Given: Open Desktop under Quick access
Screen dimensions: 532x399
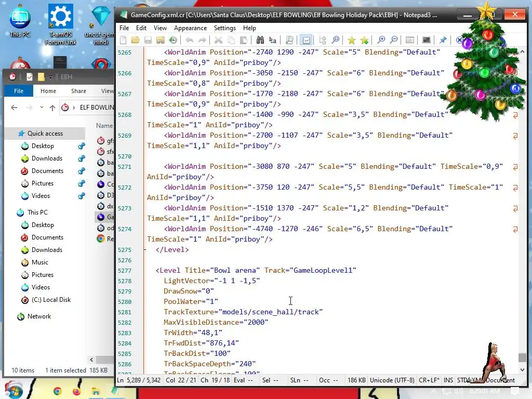Looking at the screenshot, I should point(43,146).
